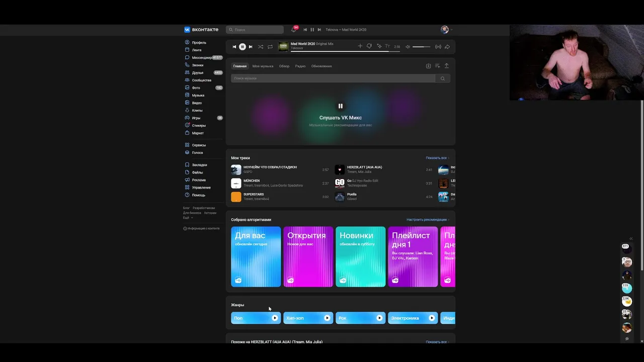The height and width of the screenshot is (362, 644).
Task: Click Показать все next to Мои треки
Action: (437, 158)
